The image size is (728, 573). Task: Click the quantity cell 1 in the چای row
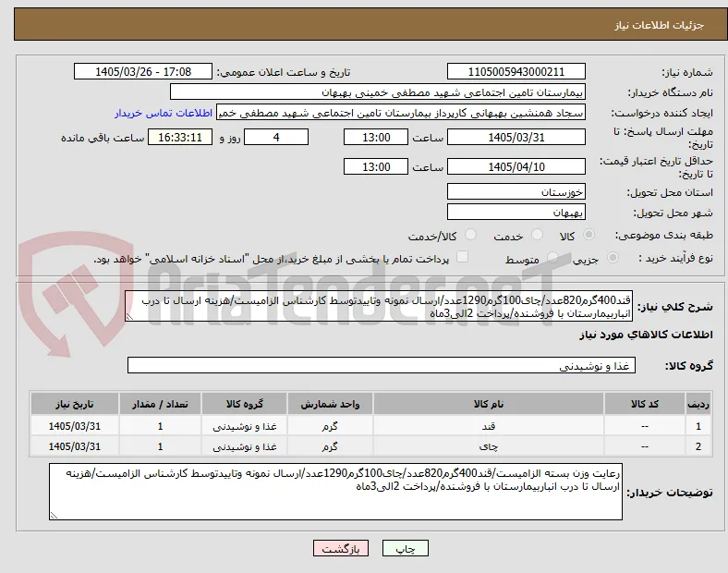pyautogui.click(x=160, y=446)
